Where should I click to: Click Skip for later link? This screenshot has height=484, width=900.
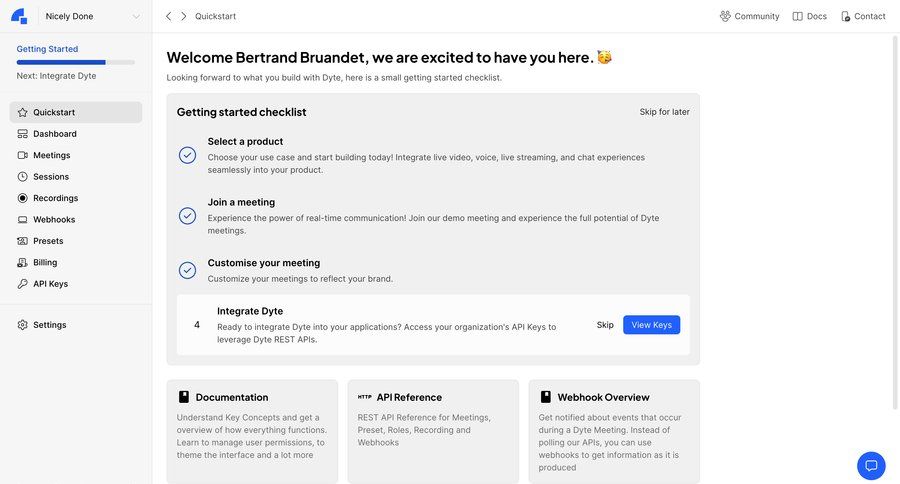pyautogui.click(x=665, y=112)
